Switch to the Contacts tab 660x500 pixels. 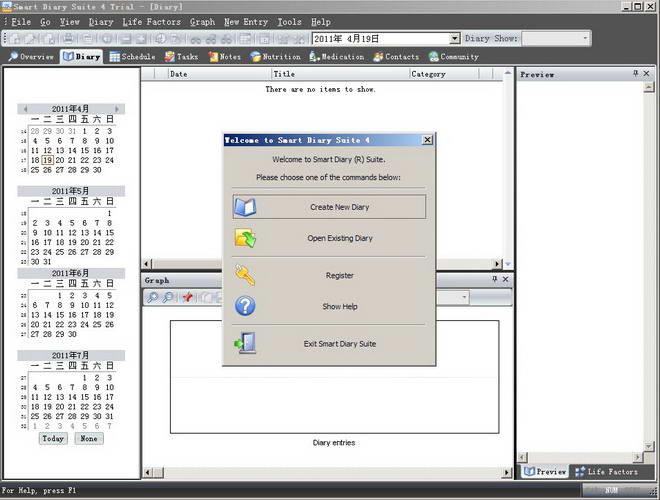396,56
